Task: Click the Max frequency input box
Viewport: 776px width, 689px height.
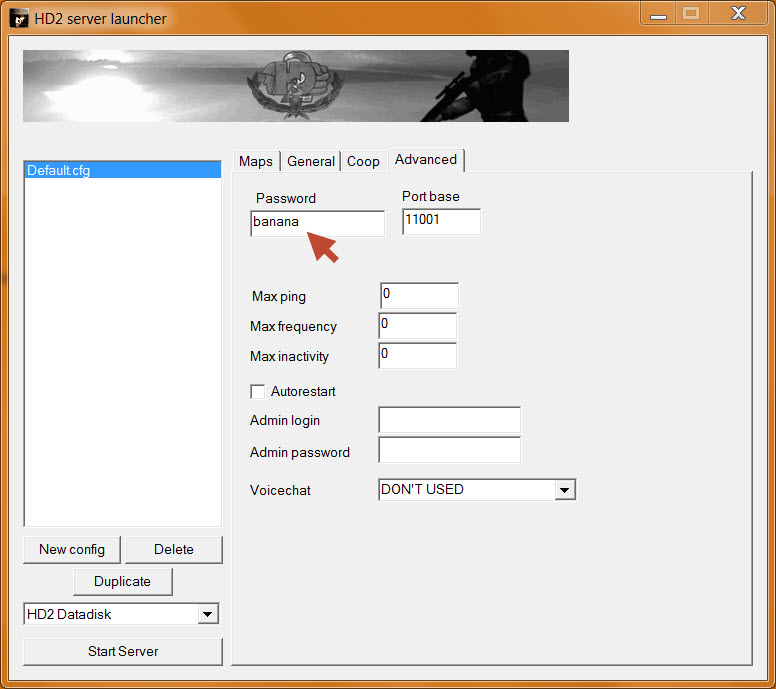Action: pyautogui.click(x=417, y=326)
